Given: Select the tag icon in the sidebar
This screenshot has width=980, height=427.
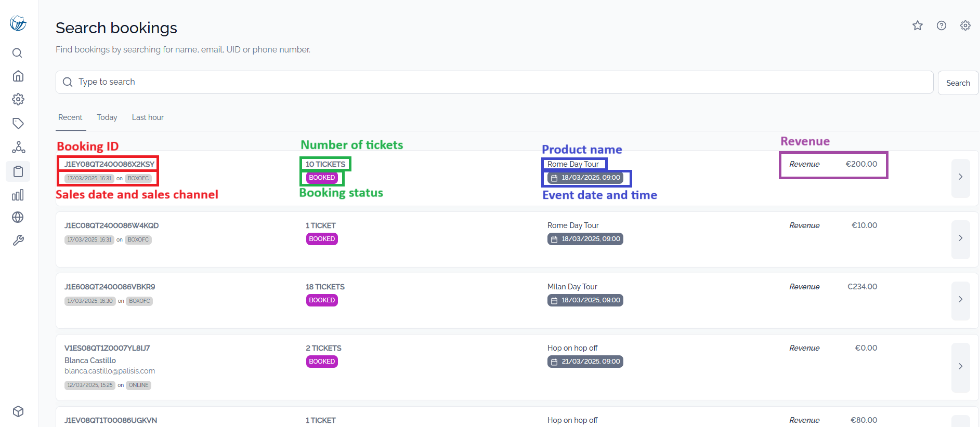Looking at the screenshot, I should click(18, 123).
